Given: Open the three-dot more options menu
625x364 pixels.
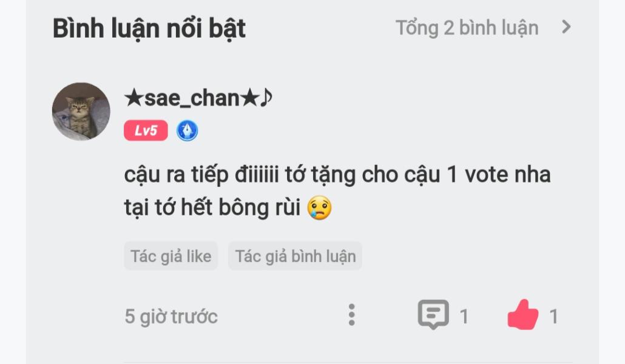Looking at the screenshot, I should point(351,315).
